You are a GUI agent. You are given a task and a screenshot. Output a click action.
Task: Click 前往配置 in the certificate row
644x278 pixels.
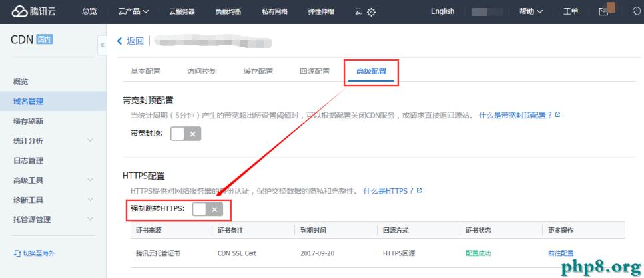click(561, 253)
